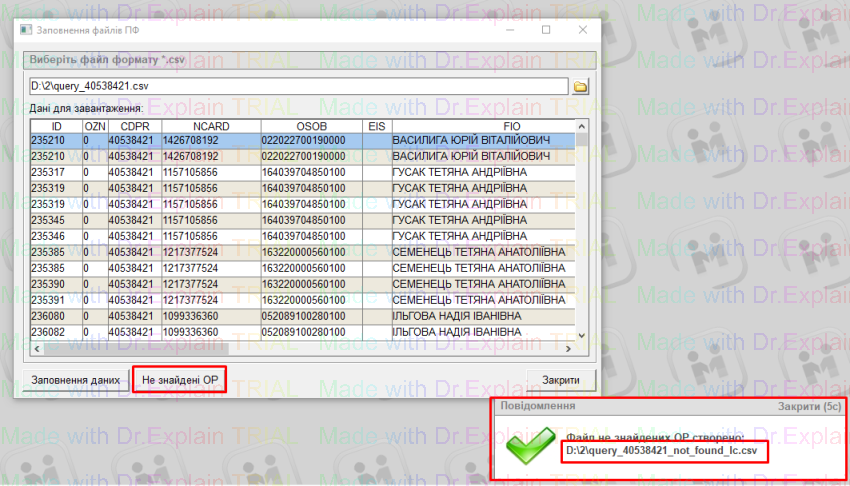Click the NCARD column header
Image resolution: width=850 pixels, height=486 pixels.
[x=210, y=126]
